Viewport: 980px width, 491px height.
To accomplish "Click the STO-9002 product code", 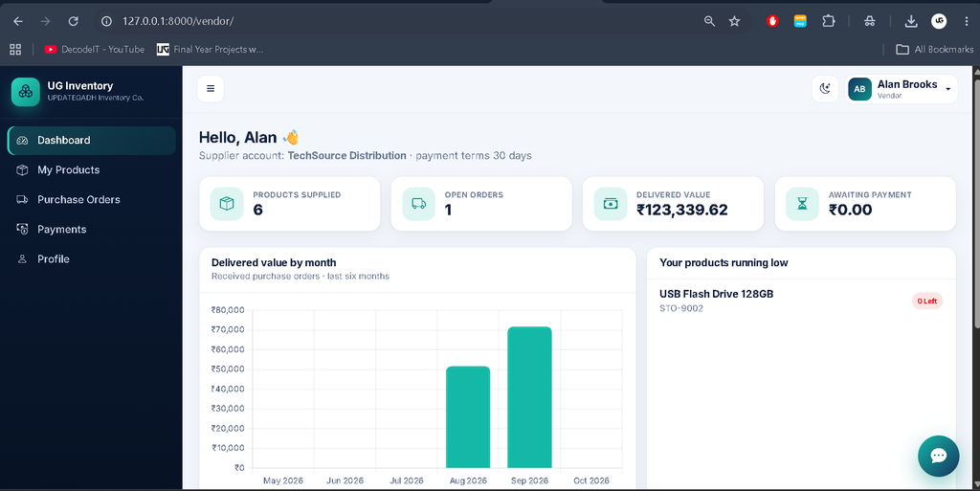I will 681,308.
